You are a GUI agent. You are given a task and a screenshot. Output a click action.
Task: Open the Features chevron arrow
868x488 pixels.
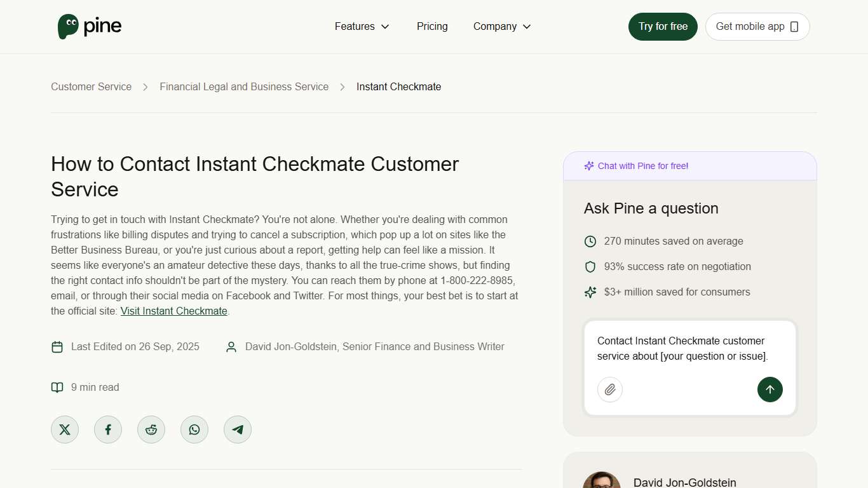386,27
